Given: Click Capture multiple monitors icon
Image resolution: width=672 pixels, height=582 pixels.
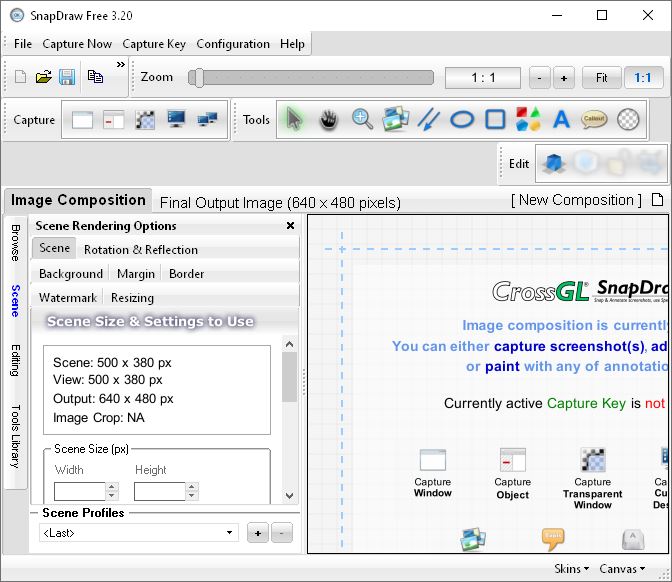Looking at the screenshot, I should coord(207,119).
